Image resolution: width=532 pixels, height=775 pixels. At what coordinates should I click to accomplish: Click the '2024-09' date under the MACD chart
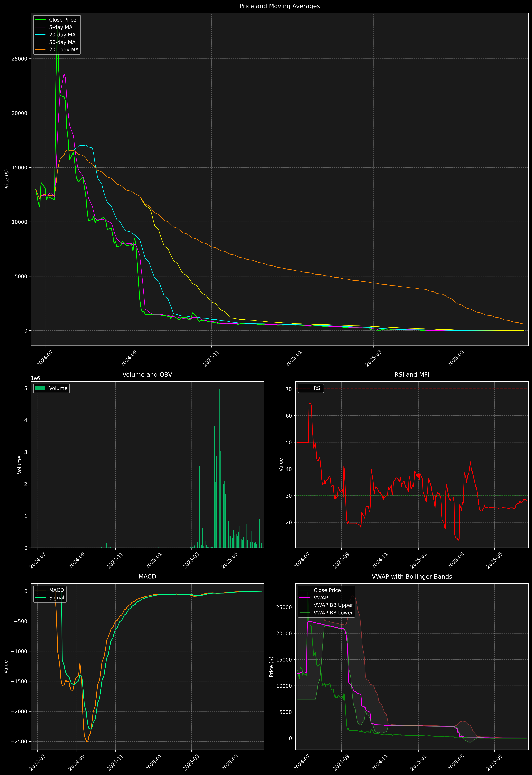point(76,762)
